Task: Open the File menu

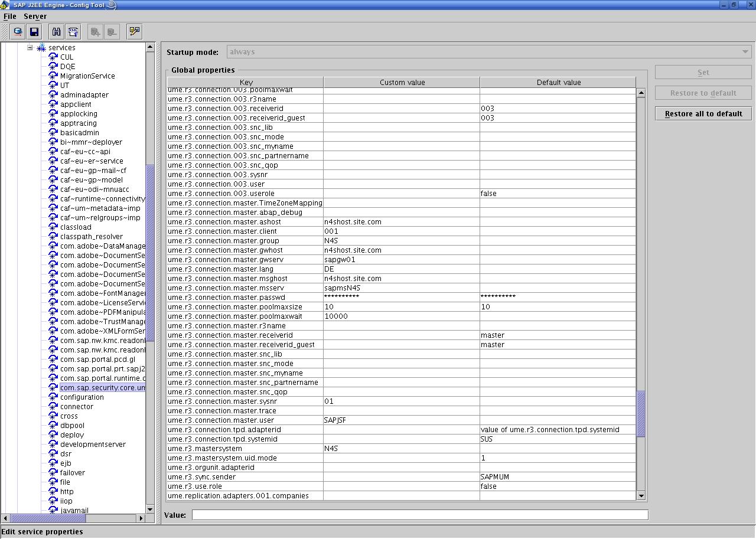Action: pos(10,17)
